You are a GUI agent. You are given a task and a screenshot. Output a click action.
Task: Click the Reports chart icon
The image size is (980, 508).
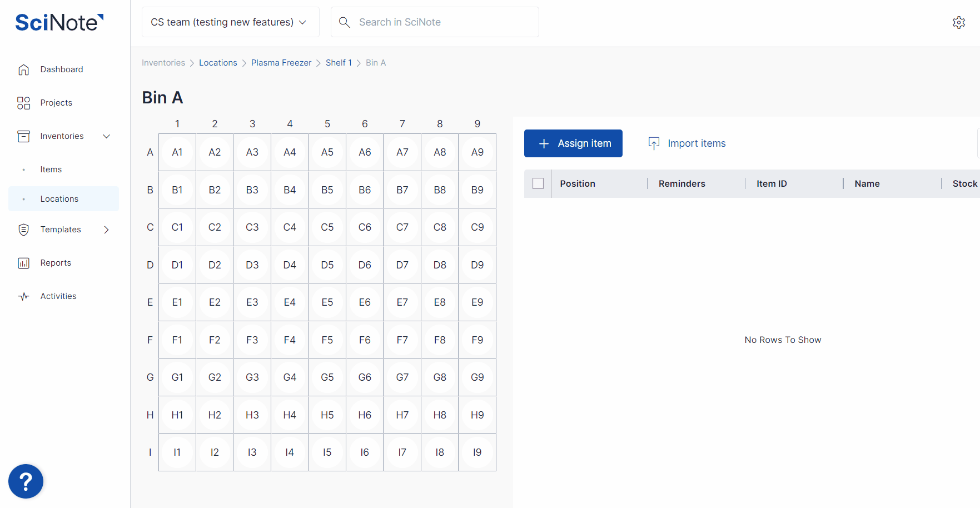23,263
